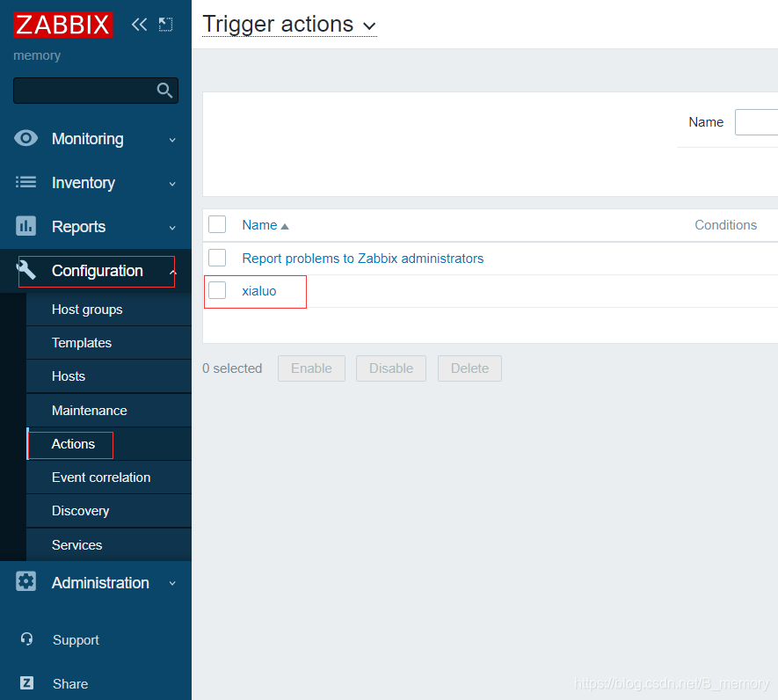This screenshot has width=778, height=700.
Task: Open the Administration menu label
Action: [x=100, y=582]
